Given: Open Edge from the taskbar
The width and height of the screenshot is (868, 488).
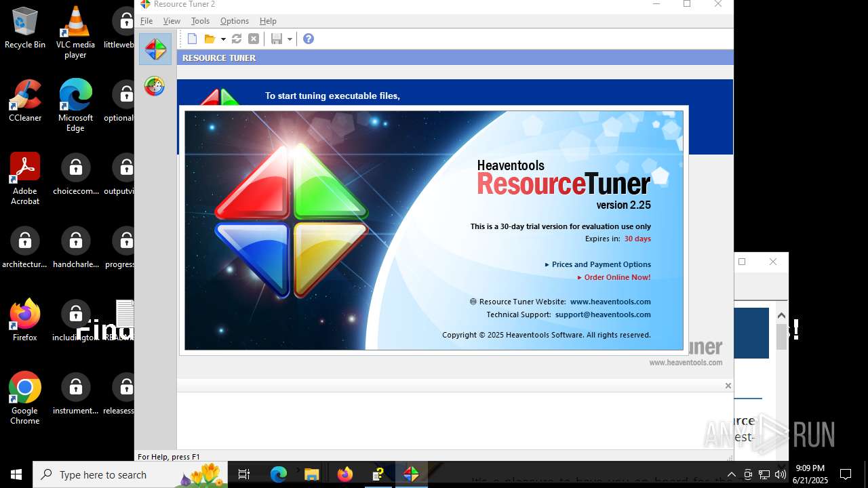Looking at the screenshot, I should point(279,474).
